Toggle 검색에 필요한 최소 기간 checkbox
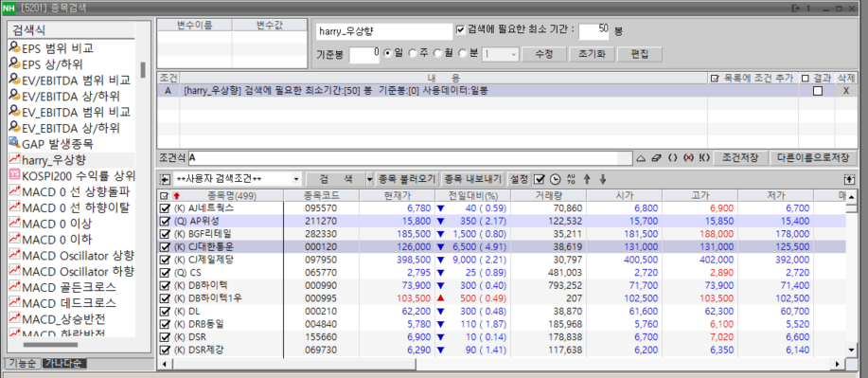This screenshot has width=868, height=378. point(461,30)
